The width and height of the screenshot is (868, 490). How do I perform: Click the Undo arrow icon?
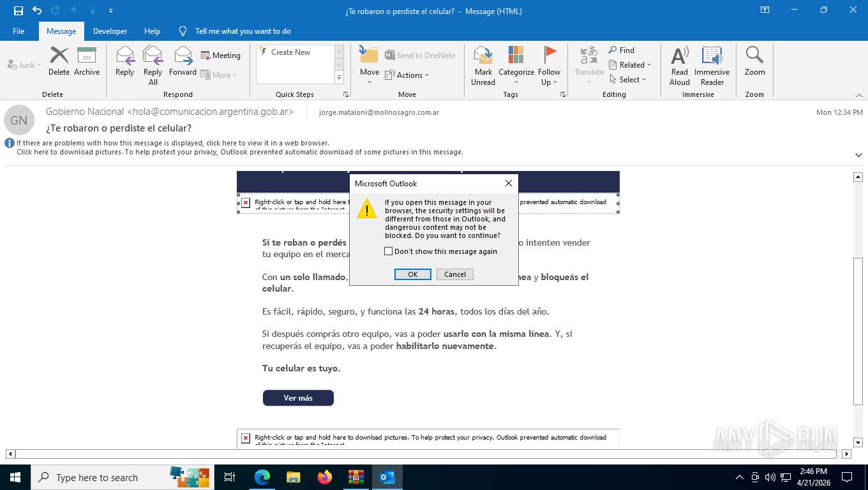[x=37, y=11]
